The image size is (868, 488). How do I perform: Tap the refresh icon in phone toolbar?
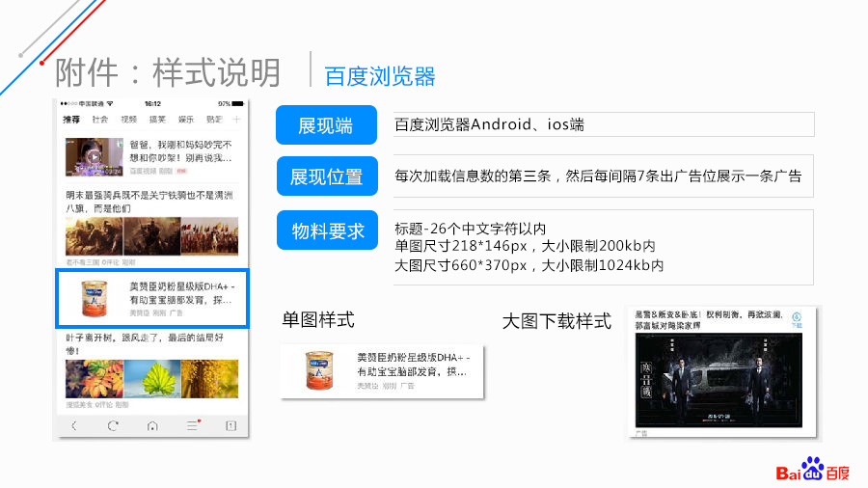[113, 425]
